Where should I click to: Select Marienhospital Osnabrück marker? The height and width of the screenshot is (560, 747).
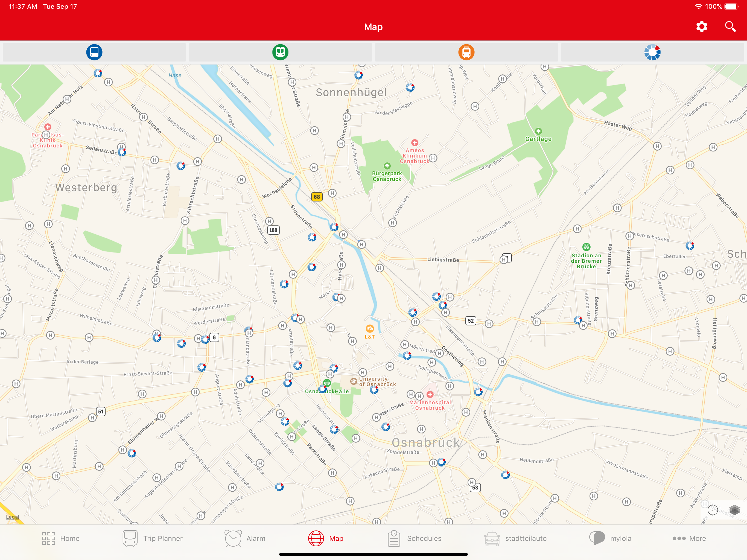430,394
